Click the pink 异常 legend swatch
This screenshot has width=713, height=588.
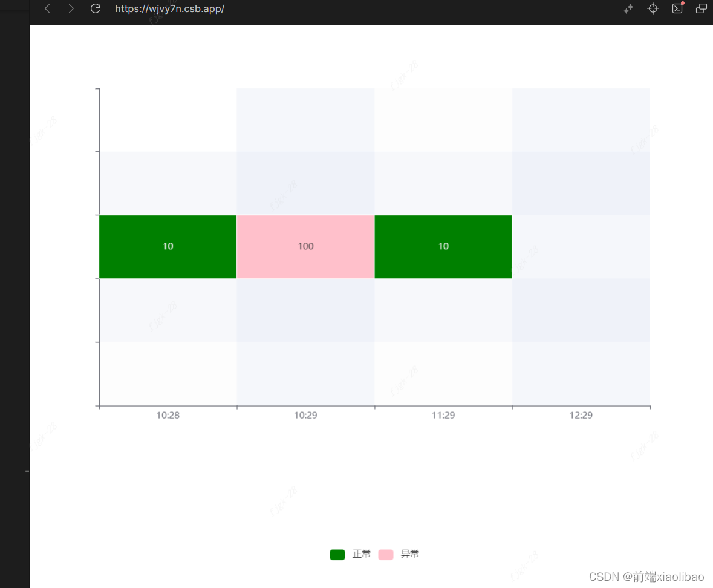(x=385, y=554)
